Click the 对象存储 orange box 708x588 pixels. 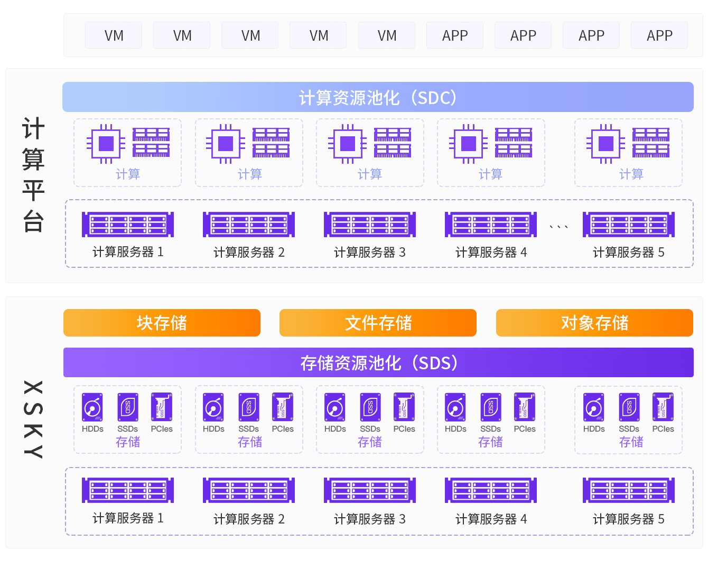594,323
